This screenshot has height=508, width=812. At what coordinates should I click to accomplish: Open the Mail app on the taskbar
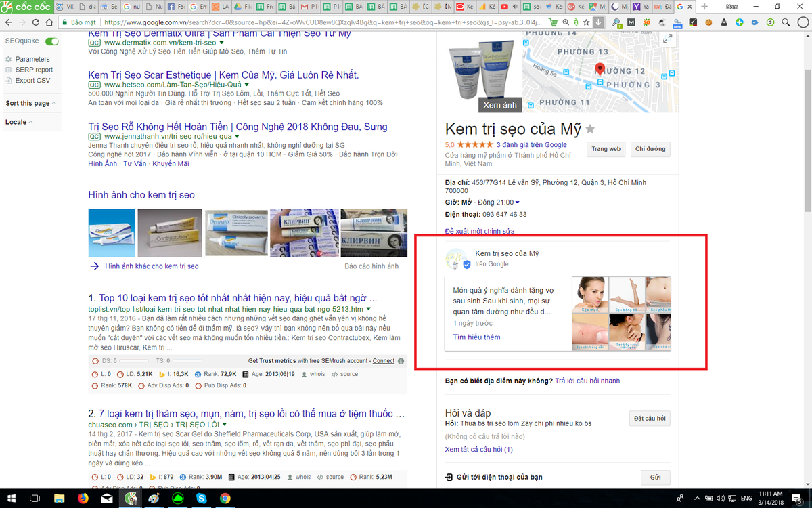point(107,499)
